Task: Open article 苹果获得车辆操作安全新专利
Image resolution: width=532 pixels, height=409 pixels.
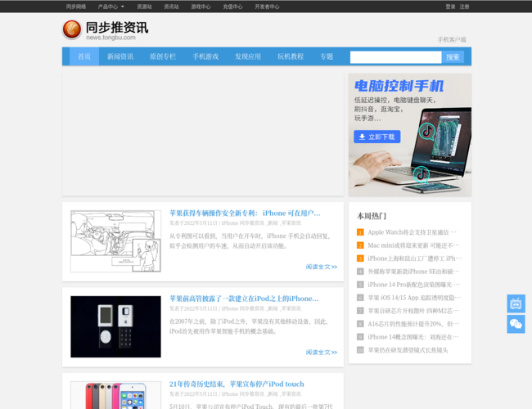Action: click(x=245, y=213)
